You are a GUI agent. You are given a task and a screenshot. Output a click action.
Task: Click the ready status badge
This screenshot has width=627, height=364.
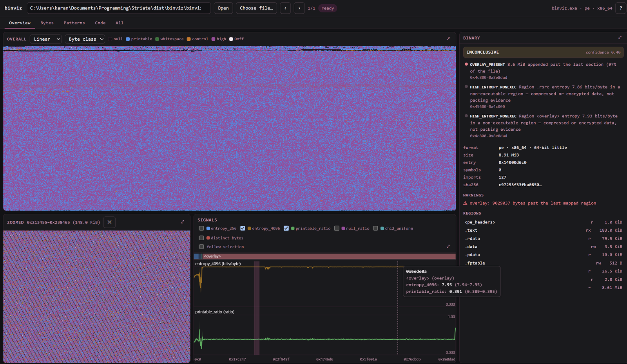[328, 8]
